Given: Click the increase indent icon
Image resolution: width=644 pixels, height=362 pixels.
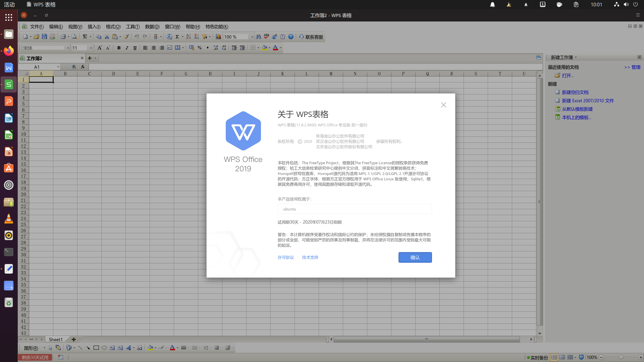Looking at the screenshot, I should [242, 48].
